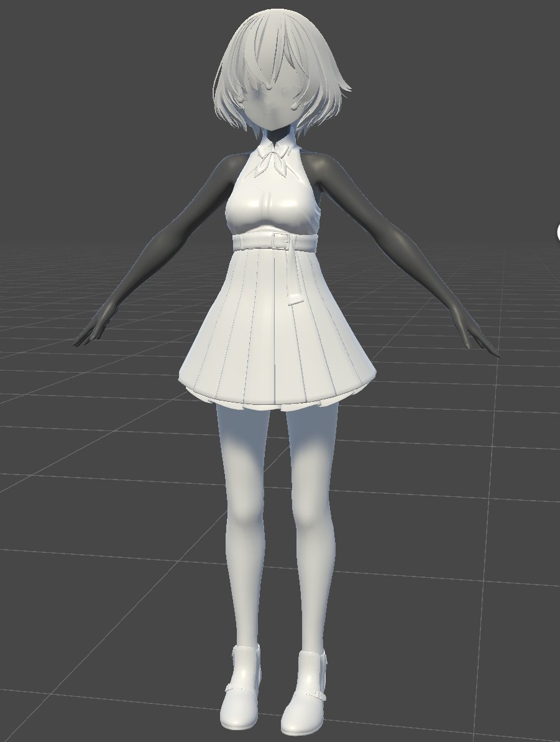The height and width of the screenshot is (742, 560).
Task: Click the belt buckle on the model's waist
Action: coord(282,242)
